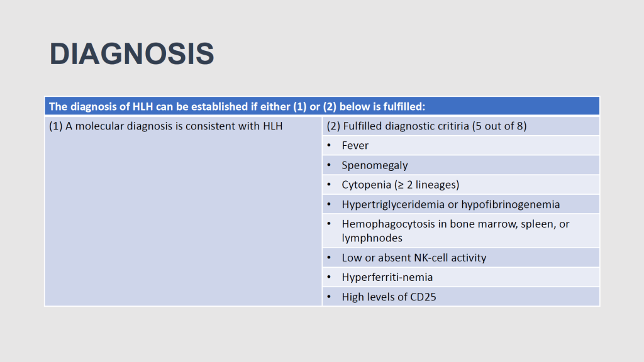
Task: Select the Low or absent NK-cell activity row
Action: click(414, 258)
